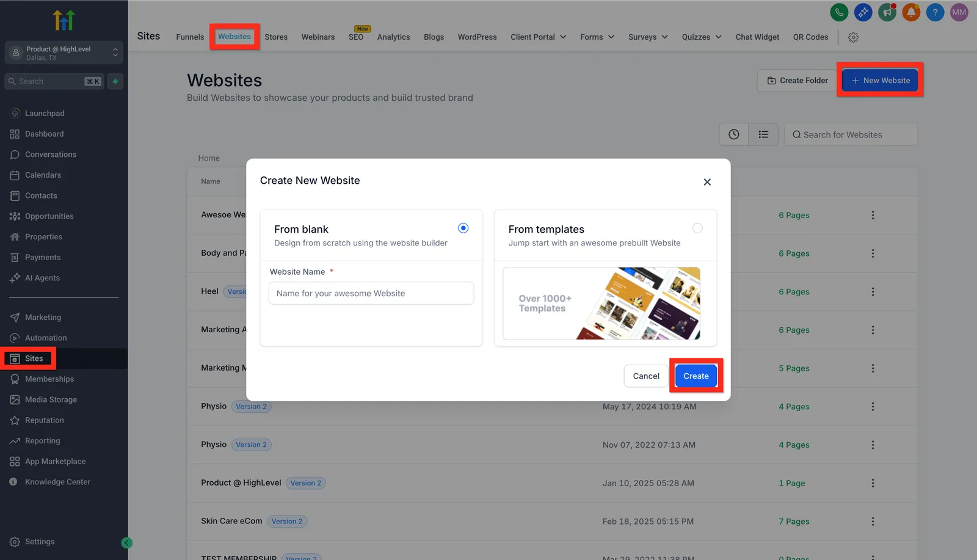Click the New Website button
Image resolution: width=977 pixels, height=560 pixels.
point(880,81)
